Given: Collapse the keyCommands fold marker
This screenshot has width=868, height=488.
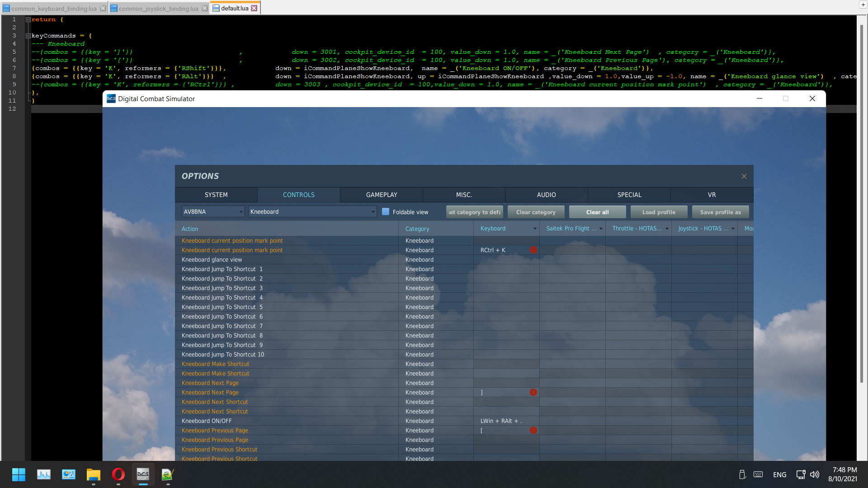Looking at the screenshot, I should (28, 36).
